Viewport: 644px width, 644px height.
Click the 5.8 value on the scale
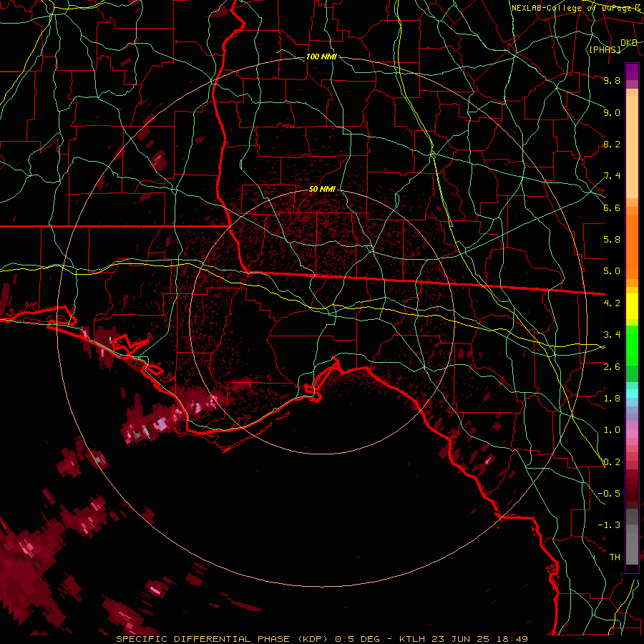[612, 240]
